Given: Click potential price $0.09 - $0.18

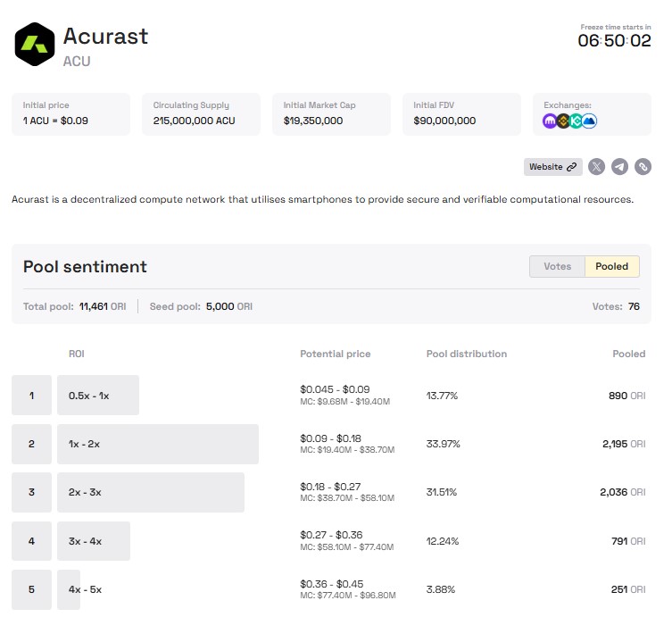Looking at the screenshot, I should pos(330,438).
